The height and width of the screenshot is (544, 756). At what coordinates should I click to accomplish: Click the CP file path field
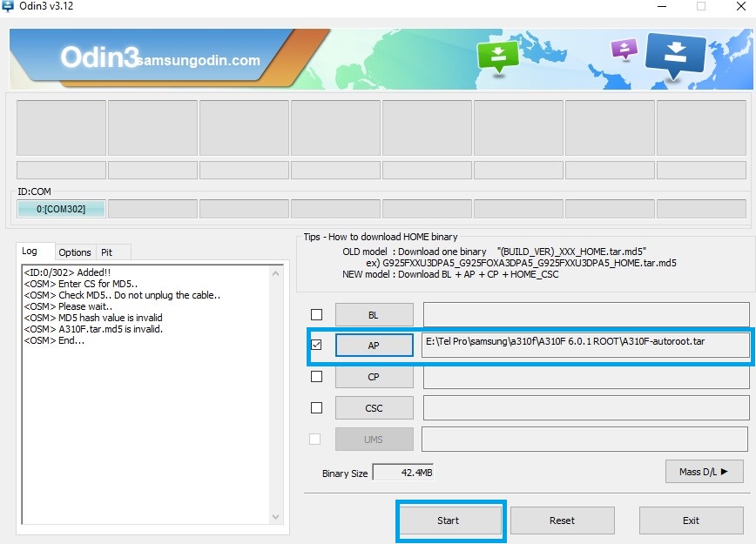tap(586, 377)
